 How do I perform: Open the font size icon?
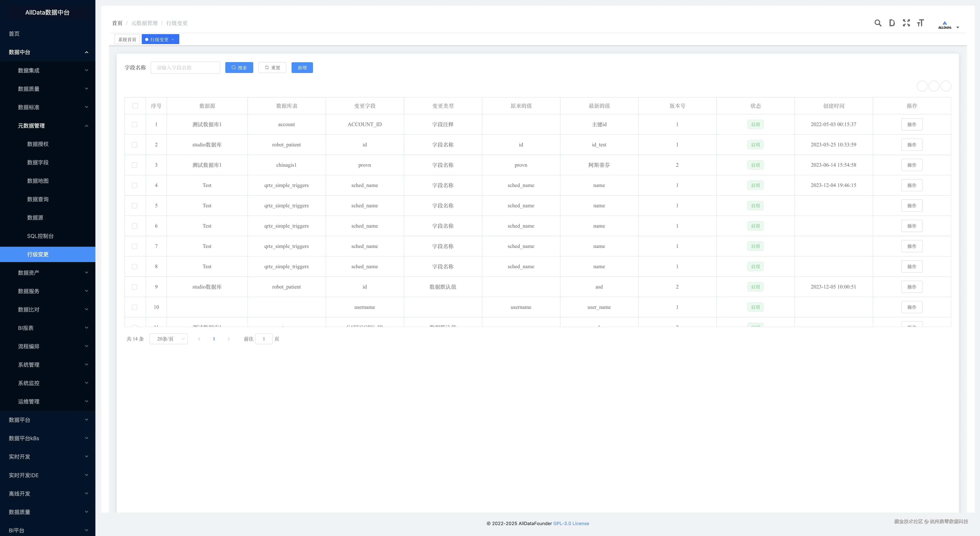point(920,23)
